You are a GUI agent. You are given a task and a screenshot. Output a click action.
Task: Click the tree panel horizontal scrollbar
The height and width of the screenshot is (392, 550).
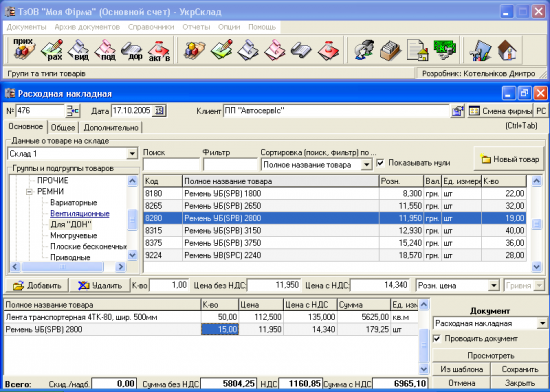67,267
